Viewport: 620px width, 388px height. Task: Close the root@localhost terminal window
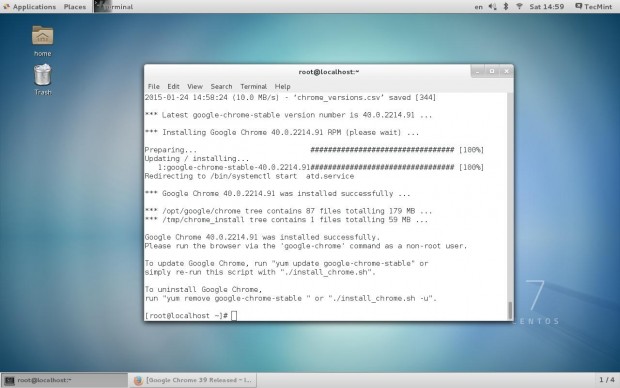click(x=506, y=72)
